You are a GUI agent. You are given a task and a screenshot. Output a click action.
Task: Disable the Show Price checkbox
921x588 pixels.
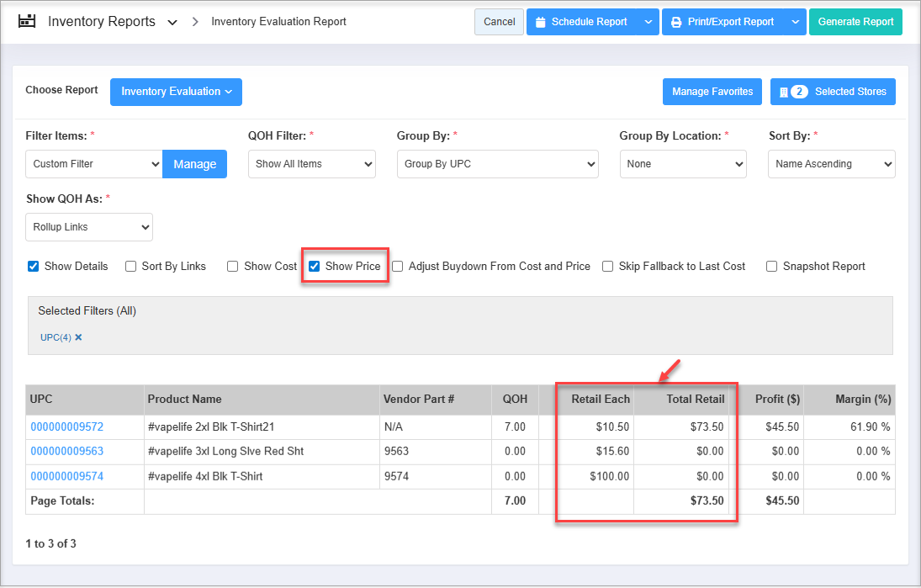tap(315, 267)
